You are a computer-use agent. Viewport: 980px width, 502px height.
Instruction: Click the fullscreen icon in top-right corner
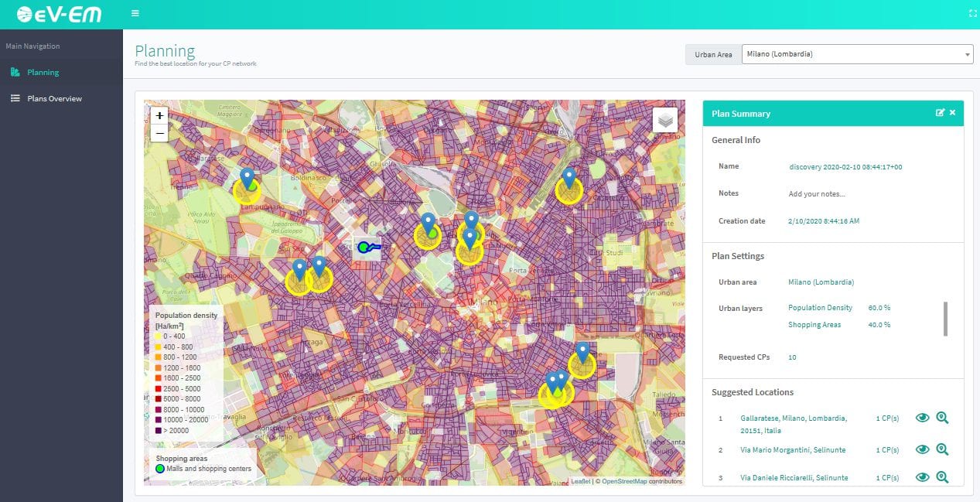[x=972, y=13]
